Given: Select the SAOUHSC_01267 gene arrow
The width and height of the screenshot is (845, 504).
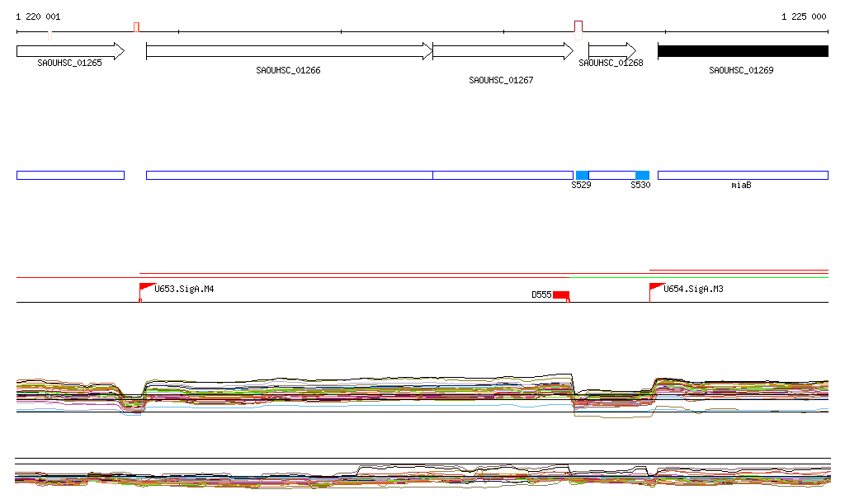Looking at the screenshot, I should pos(502,51).
